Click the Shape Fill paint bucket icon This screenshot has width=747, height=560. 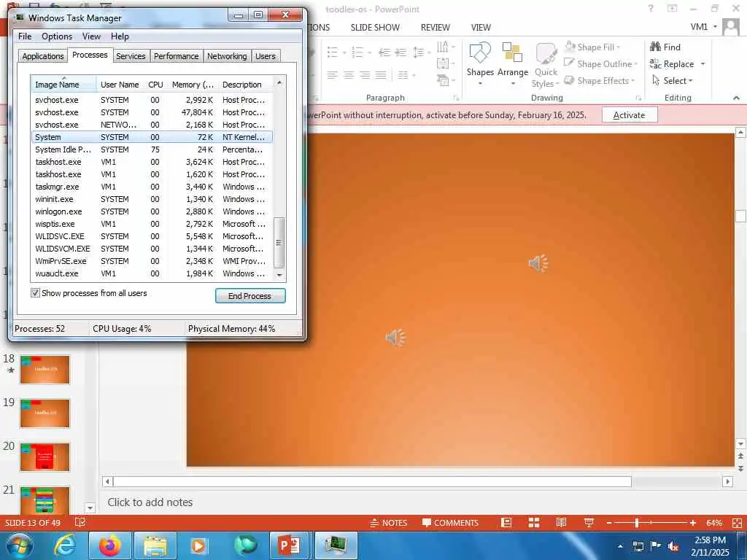(x=570, y=47)
